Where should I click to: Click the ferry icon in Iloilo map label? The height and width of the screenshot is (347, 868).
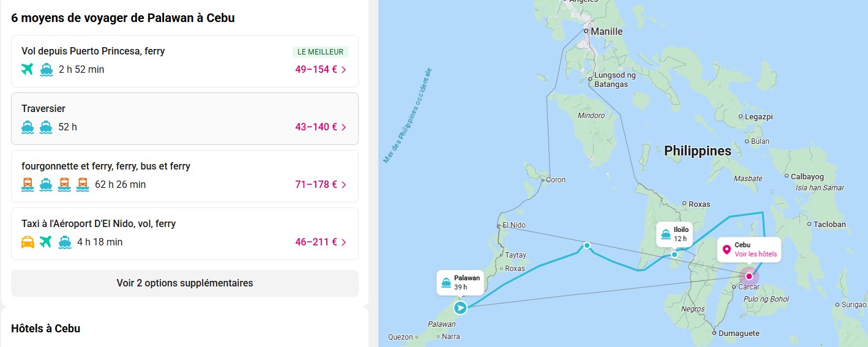[x=665, y=234]
